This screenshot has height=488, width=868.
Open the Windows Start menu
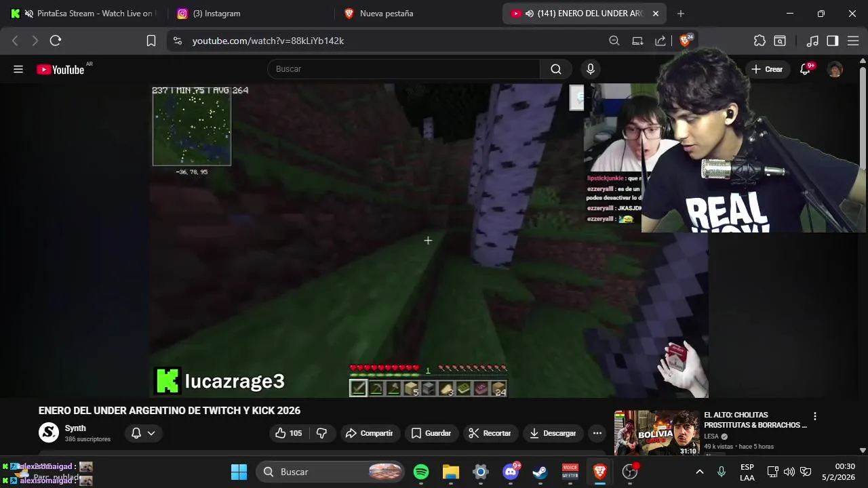(239, 472)
